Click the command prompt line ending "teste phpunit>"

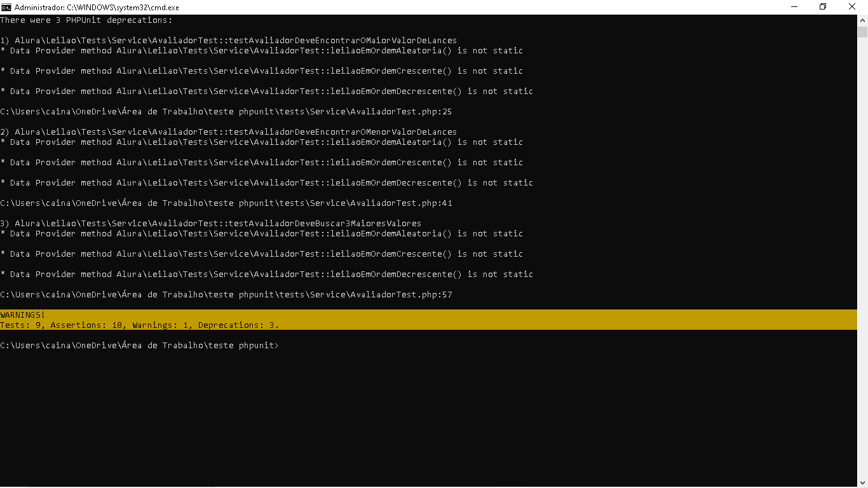pyautogui.click(x=140, y=345)
